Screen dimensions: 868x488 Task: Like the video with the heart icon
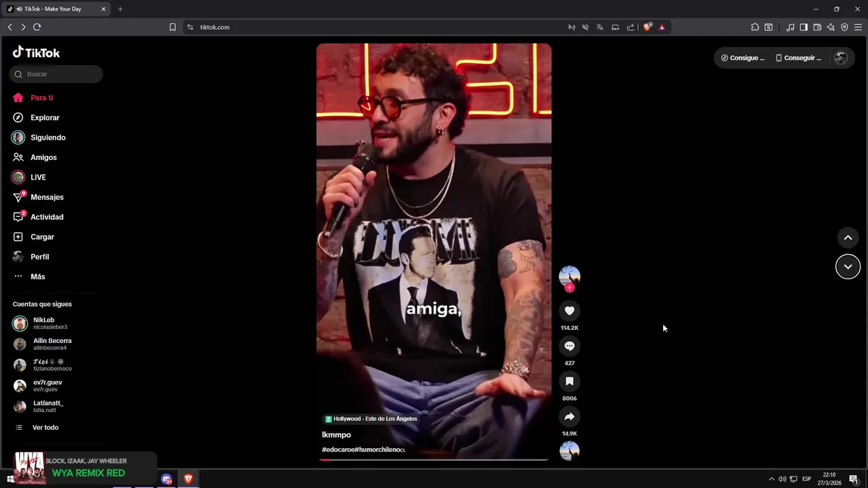coord(570,311)
